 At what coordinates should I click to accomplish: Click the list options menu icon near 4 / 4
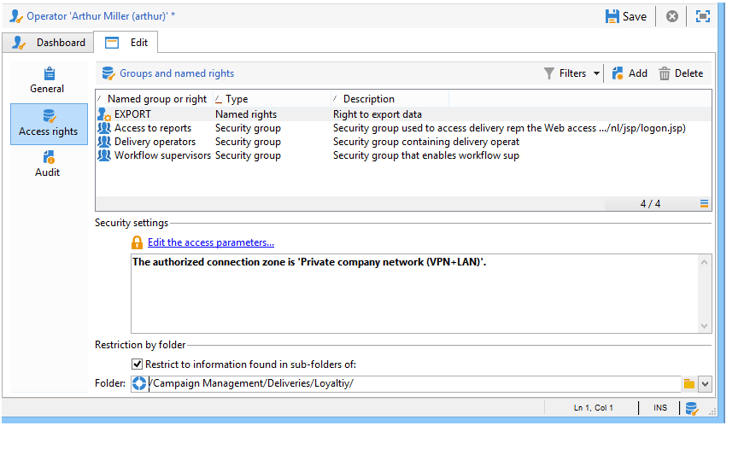[x=704, y=204]
